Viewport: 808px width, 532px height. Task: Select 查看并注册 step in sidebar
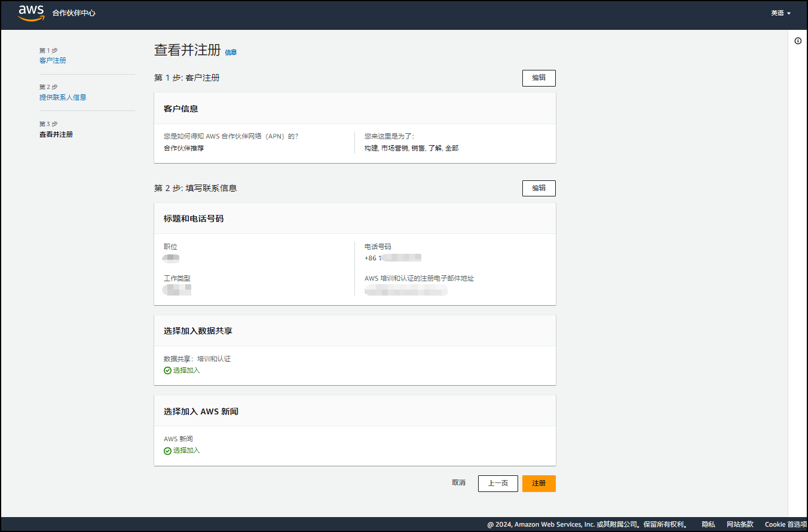(56, 134)
